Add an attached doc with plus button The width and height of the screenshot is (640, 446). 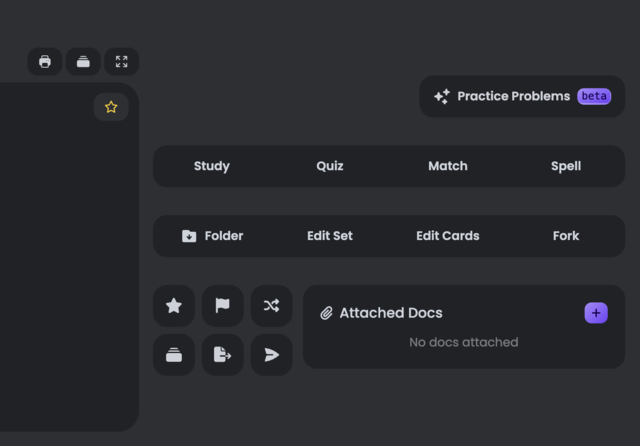(x=596, y=313)
